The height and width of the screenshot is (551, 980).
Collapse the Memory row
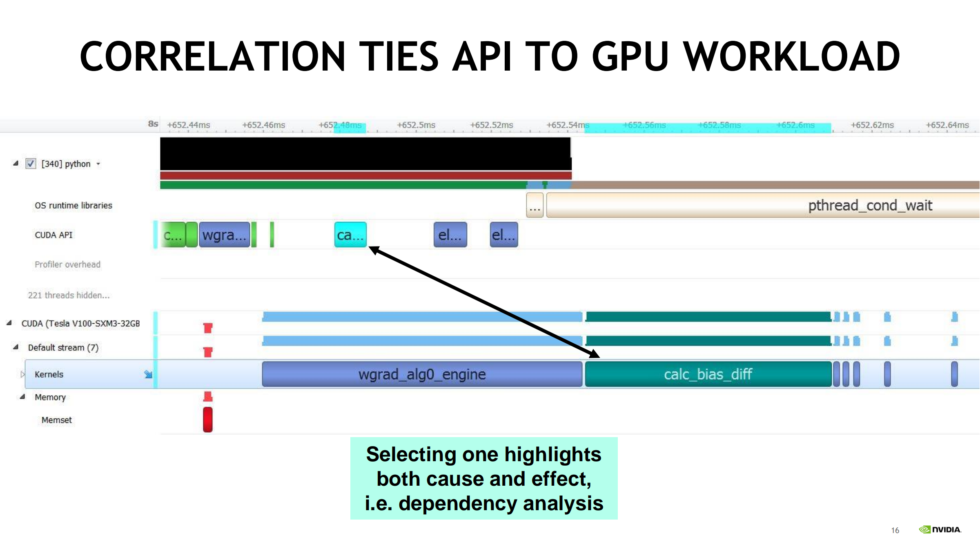pos(22,397)
